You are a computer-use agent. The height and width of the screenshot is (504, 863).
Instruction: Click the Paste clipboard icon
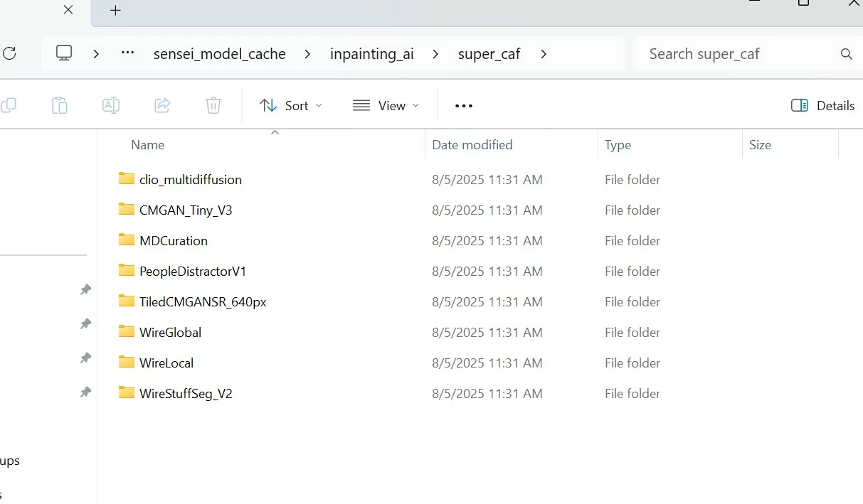(60, 105)
